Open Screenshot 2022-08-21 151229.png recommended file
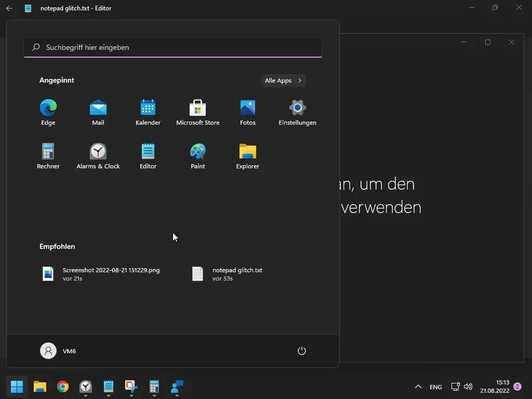532x399 pixels. pyautogui.click(x=101, y=274)
